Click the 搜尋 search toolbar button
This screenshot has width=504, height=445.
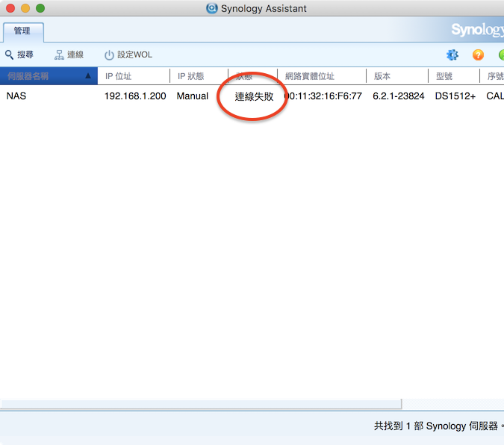(x=19, y=55)
